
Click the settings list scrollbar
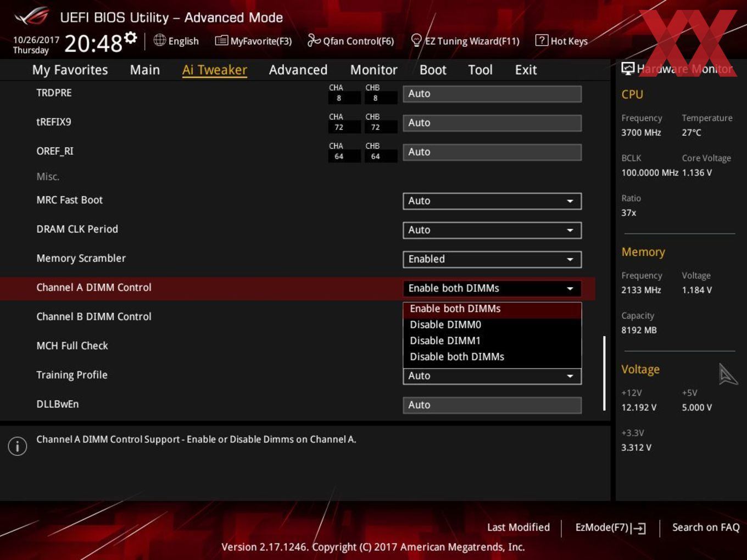pos(604,373)
